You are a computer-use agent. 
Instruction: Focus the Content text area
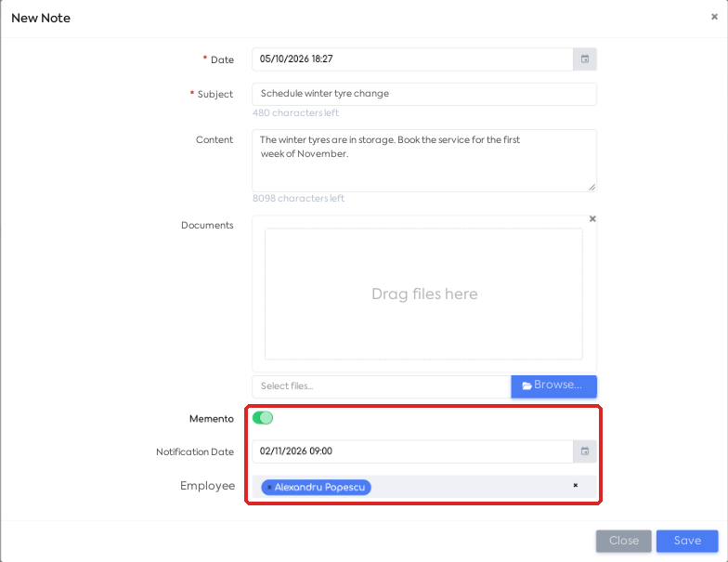click(x=424, y=161)
